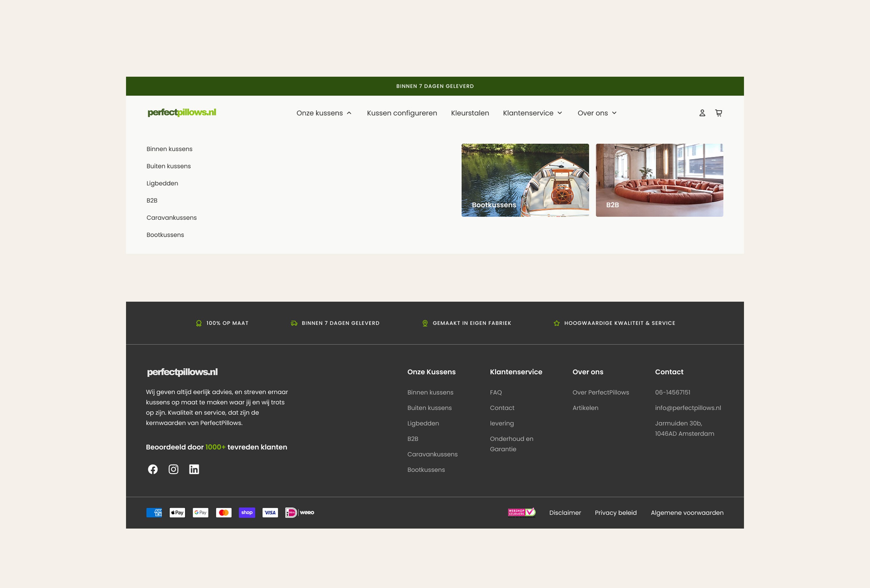This screenshot has width=870, height=588.
Task: Open the Bootkussens image tile
Action: pyautogui.click(x=525, y=180)
